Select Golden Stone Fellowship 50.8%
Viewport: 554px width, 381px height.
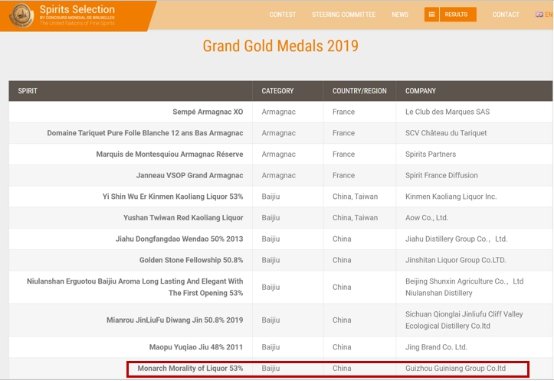191,260
